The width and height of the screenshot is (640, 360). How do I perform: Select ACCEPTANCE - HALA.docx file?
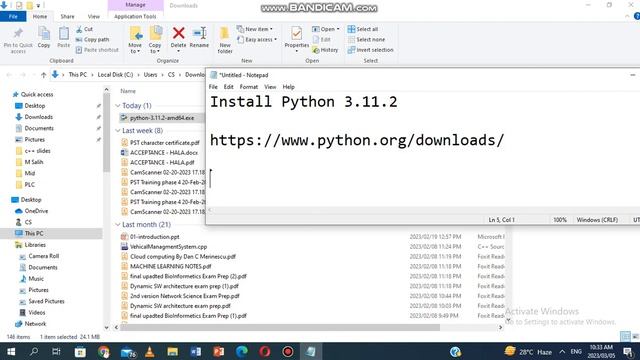point(164,153)
